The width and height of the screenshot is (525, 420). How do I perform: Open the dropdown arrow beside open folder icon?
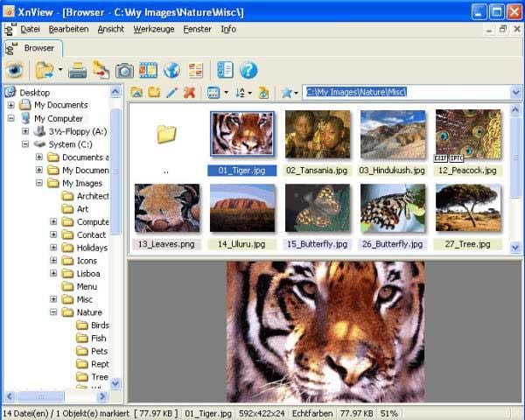60,70
